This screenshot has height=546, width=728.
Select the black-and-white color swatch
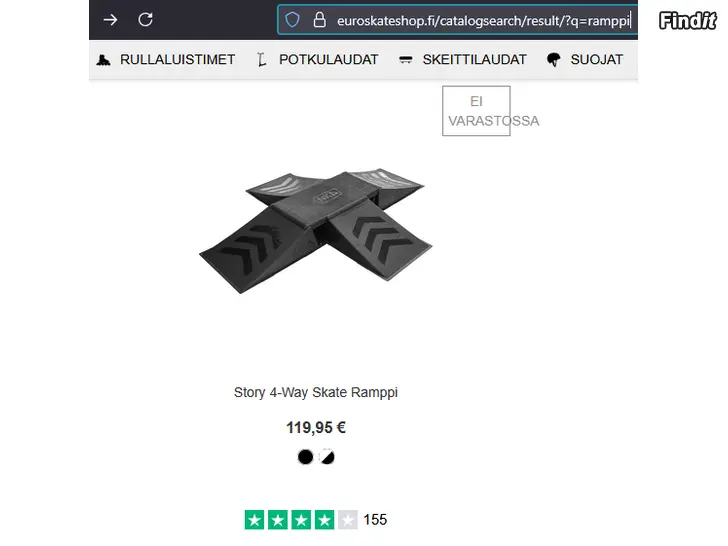pos(327,457)
